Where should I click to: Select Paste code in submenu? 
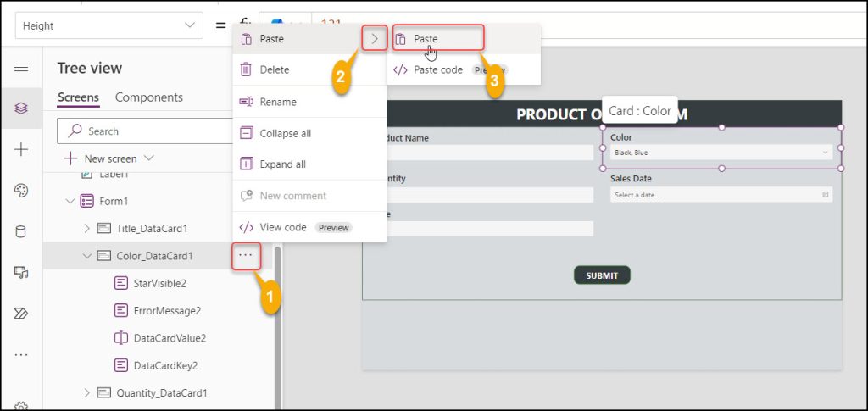pyautogui.click(x=464, y=70)
